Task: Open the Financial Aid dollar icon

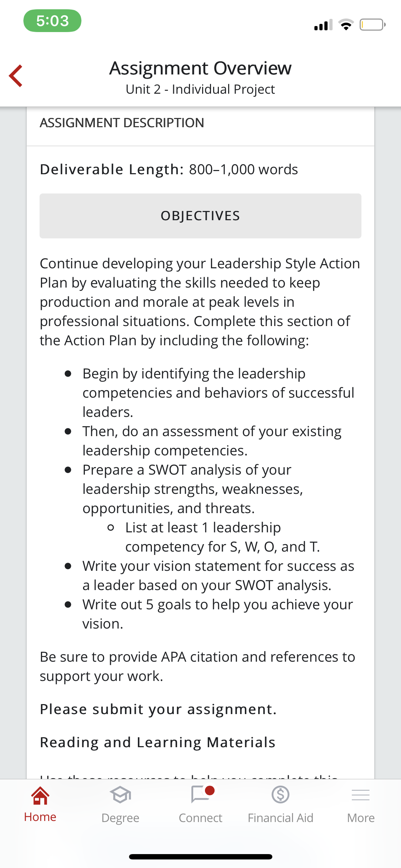Action: pyautogui.click(x=281, y=795)
